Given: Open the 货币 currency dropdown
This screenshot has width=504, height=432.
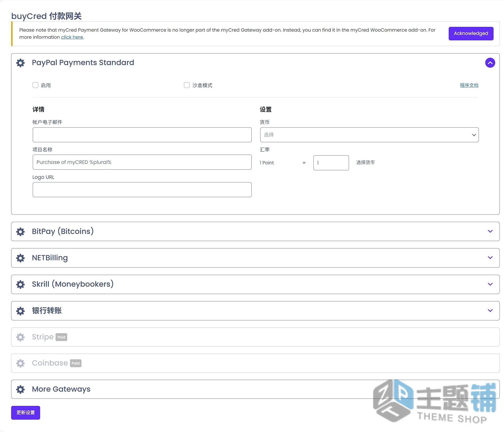Looking at the screenshot, I should 369,135.
